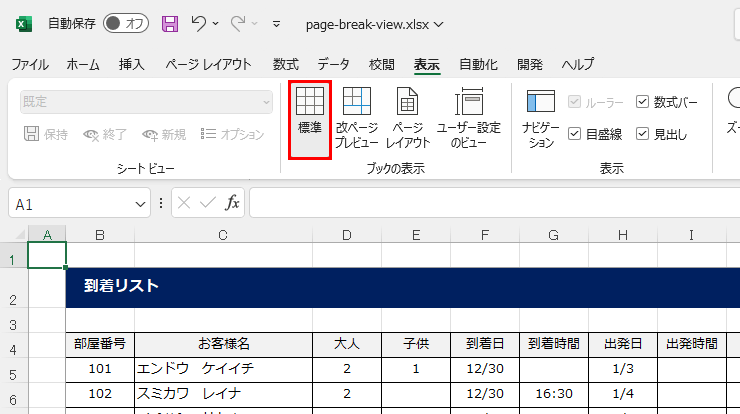Select the 標準 normal view button
This screenshot has height=414, width=740.
310,119
